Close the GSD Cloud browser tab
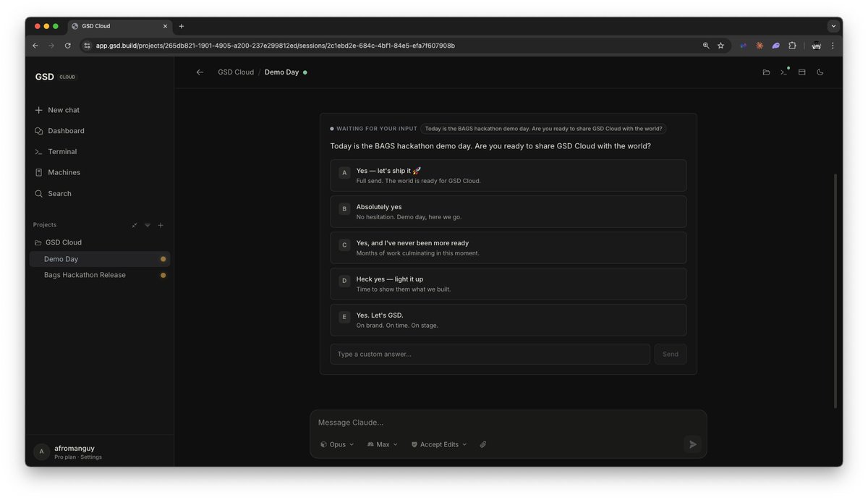 point(165,26)
